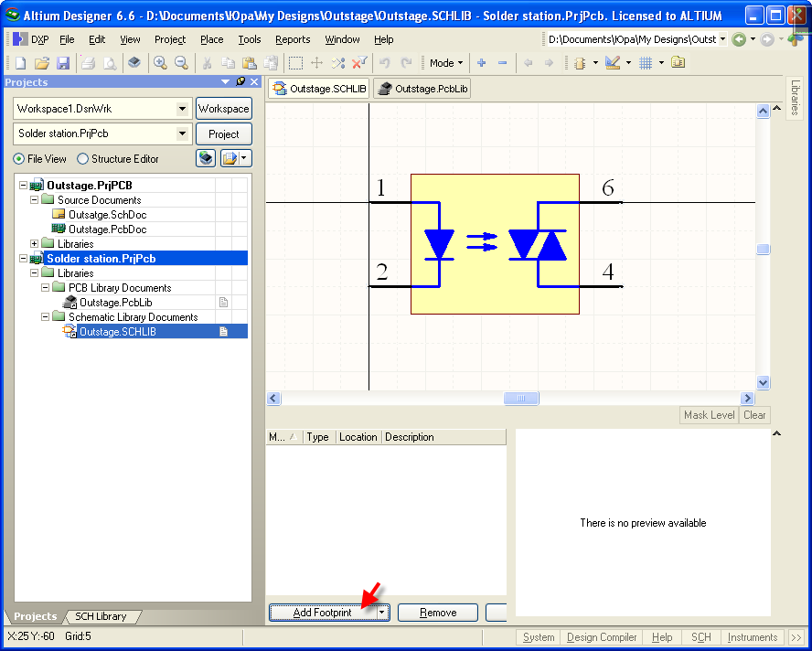The image size is (812, 651).
Task: Collapse the Source Documents folder
Action: [x=35, y=200]
